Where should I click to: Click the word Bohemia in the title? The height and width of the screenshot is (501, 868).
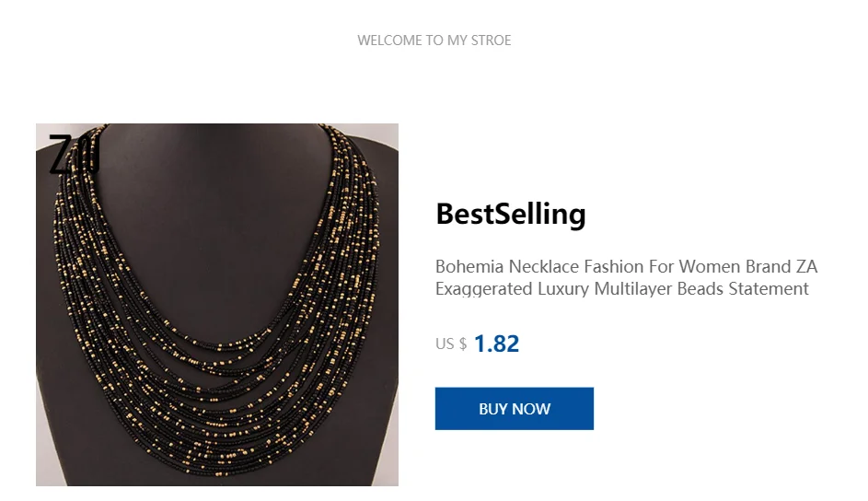469,266
